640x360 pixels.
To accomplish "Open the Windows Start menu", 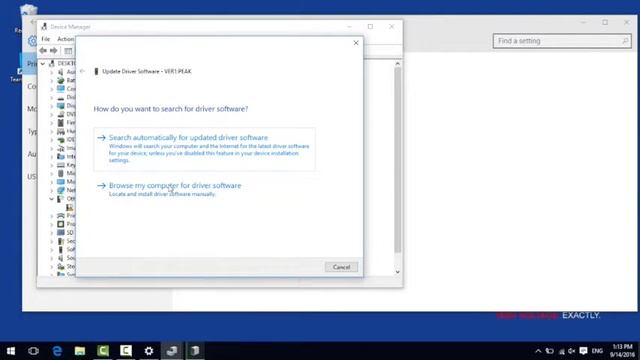I will [11, 351].
